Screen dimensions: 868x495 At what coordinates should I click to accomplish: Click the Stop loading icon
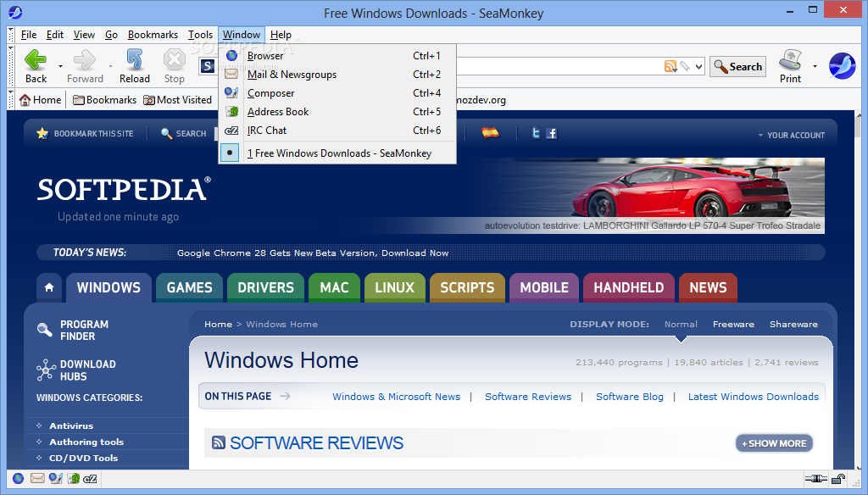pos(174,60)
